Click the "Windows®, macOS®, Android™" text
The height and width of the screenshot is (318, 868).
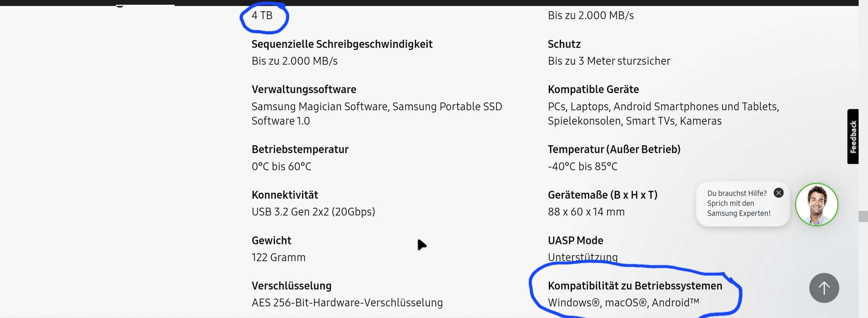[623, 303]
